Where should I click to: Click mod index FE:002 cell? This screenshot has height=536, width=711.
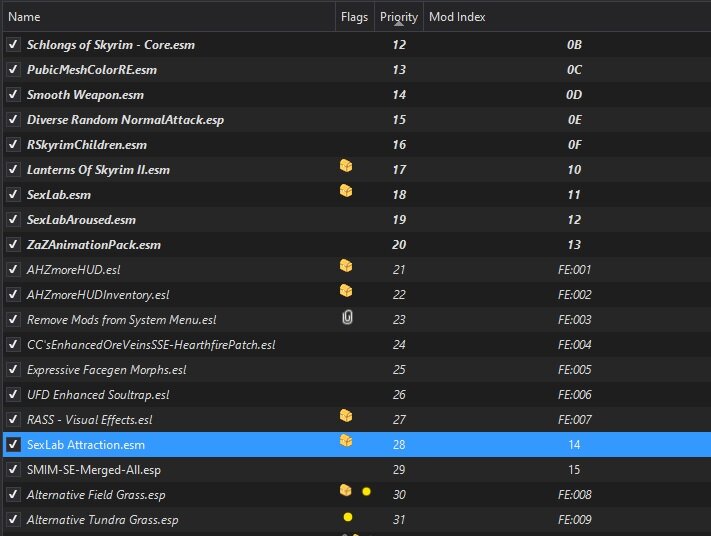pyautogui.click(x=574, y=295)
